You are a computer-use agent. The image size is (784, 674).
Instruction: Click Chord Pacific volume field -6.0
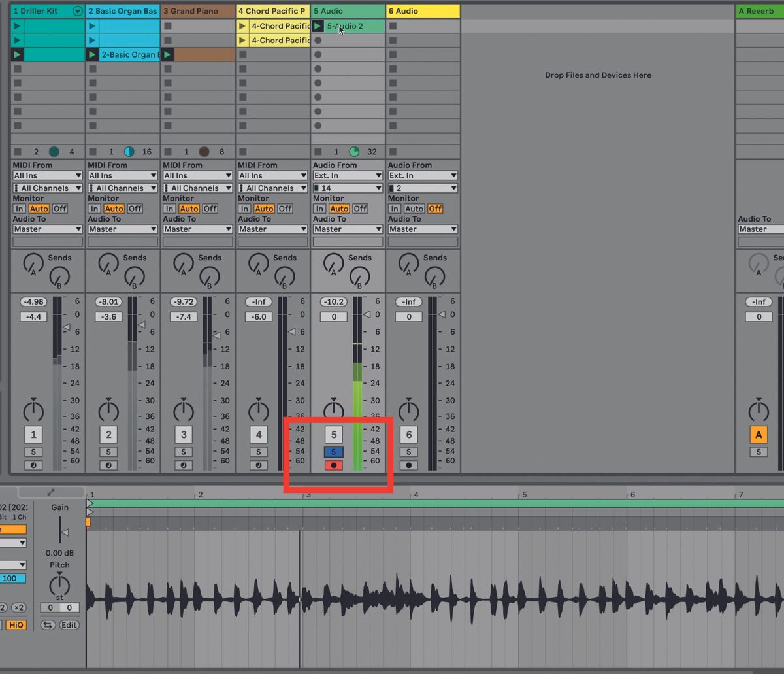tap(259, 317)
